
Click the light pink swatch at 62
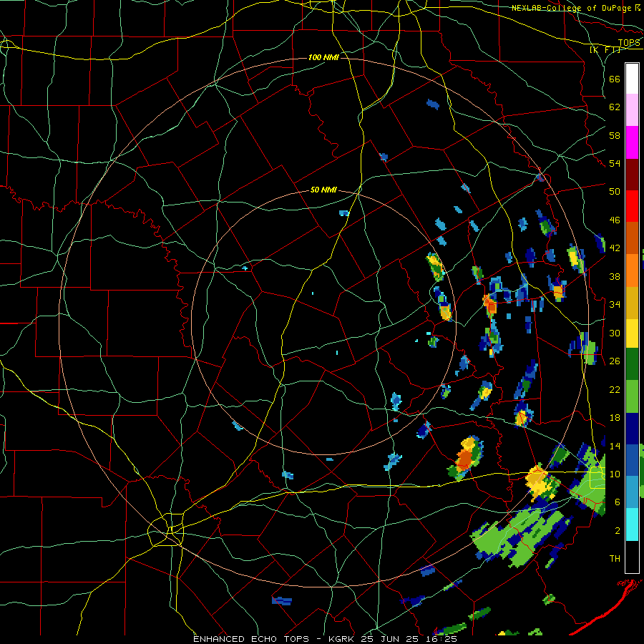coord(632,109)
